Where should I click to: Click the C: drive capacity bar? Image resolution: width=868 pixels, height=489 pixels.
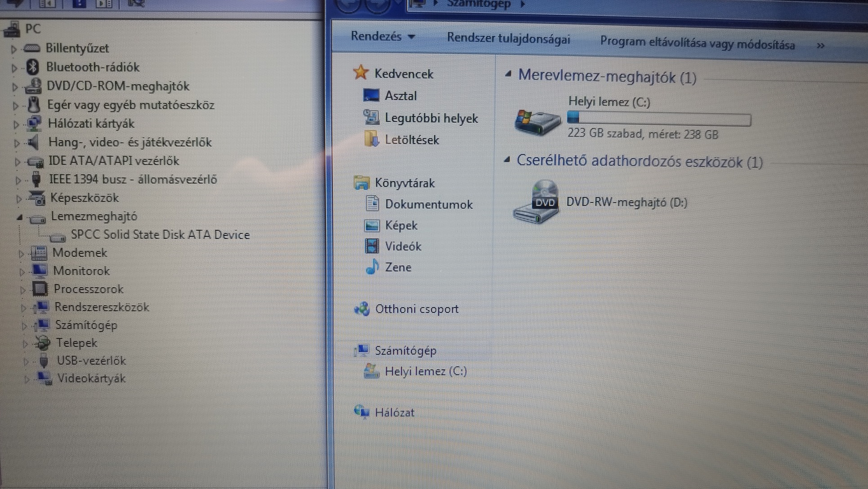659,119
